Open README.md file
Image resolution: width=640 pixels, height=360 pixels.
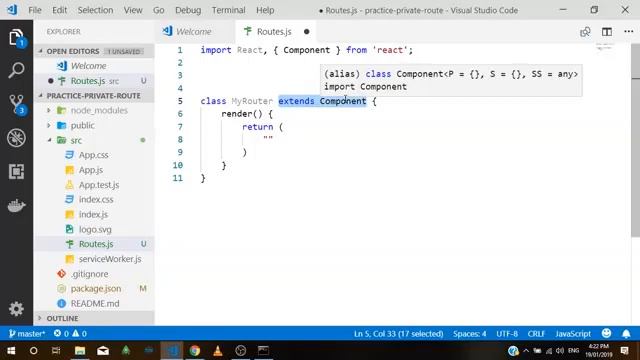point(94,304)
